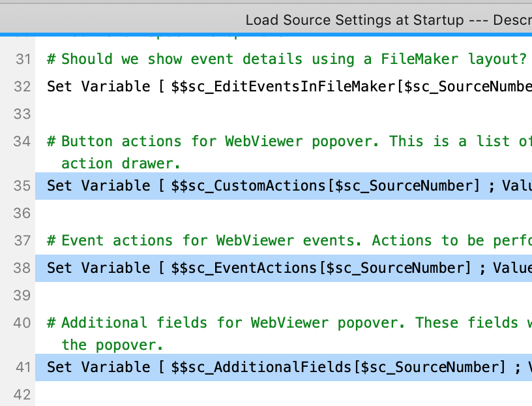Select blank line 42
This screenshot has width=532, height=406.
284,394
